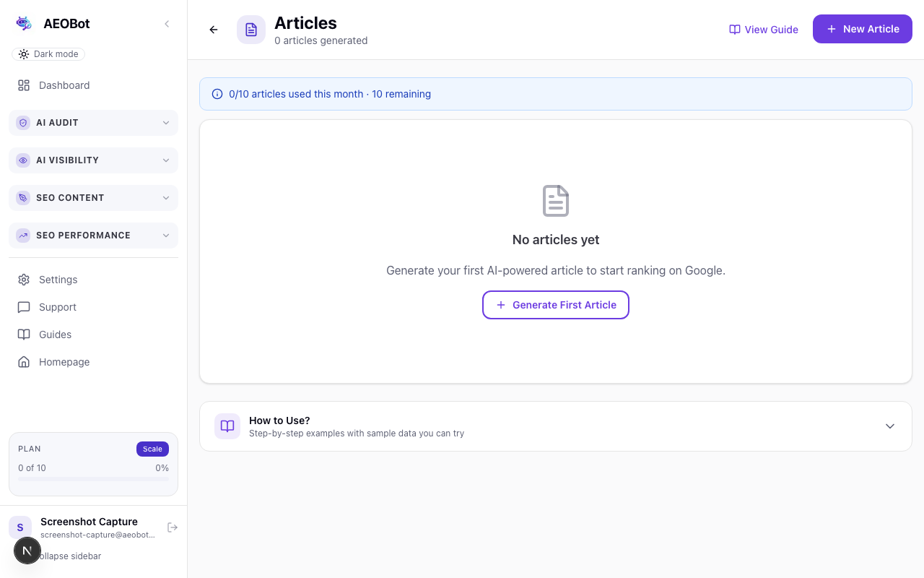Open the Next.js dev tools badge
924x578 pixels.
click(27, 551)
